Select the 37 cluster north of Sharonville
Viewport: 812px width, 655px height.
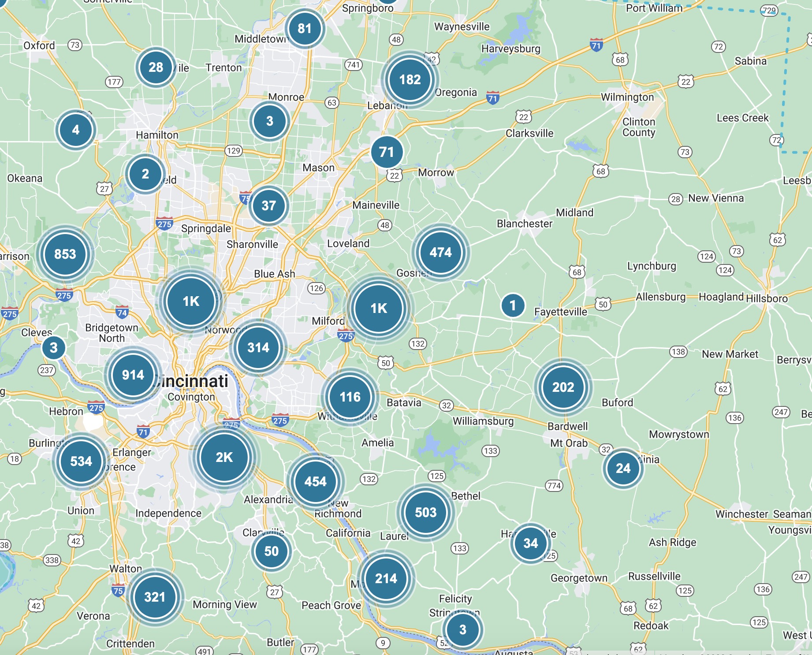coord(268,205)
